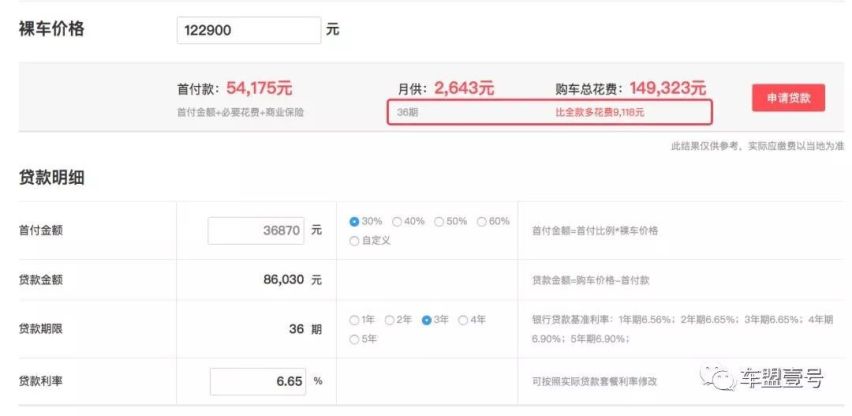Click the 裸车价格 label
852x416 pixels.
[x=52, y=29]
